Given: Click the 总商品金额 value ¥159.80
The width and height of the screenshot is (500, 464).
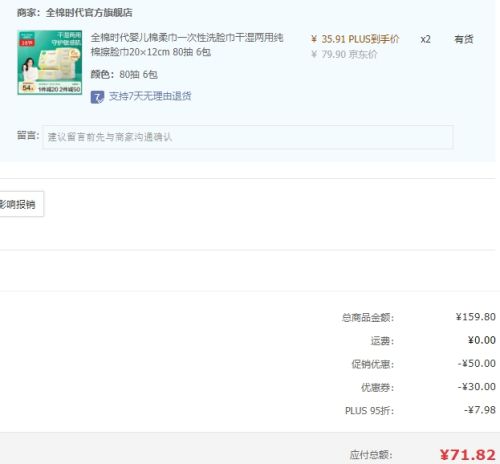Looking at the screenshot, I should point(476,317).
